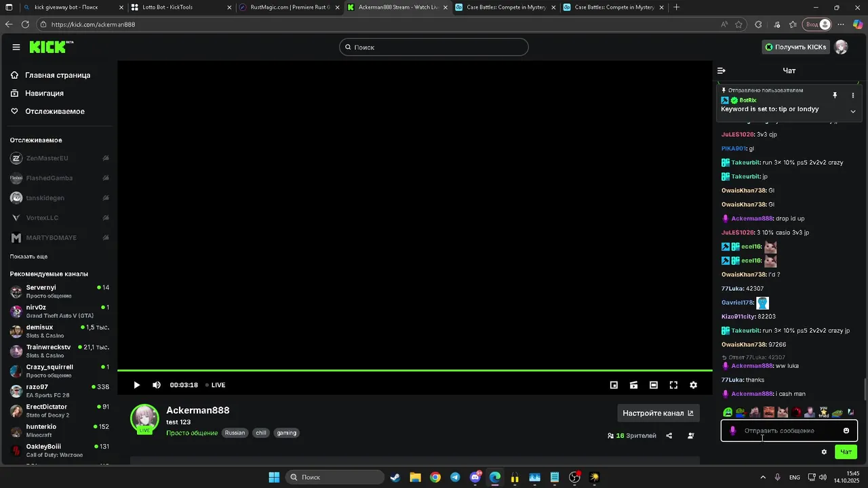
Task: Click Настройте канал button
Action: 658,413
